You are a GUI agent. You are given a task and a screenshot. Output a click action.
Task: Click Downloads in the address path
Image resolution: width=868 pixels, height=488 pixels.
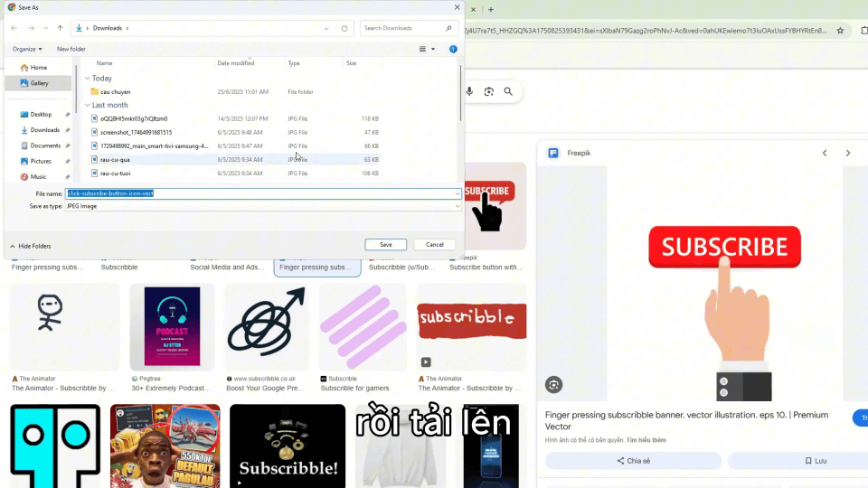[108, 28]
